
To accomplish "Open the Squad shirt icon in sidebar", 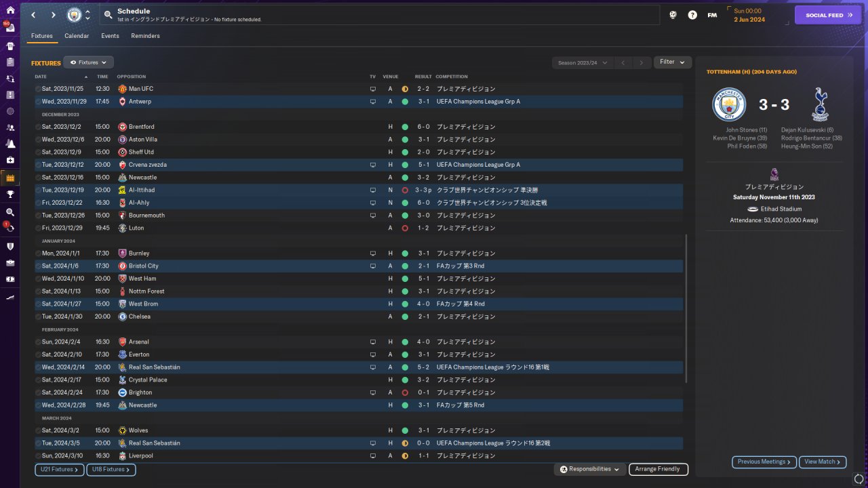I will point(10,46).
